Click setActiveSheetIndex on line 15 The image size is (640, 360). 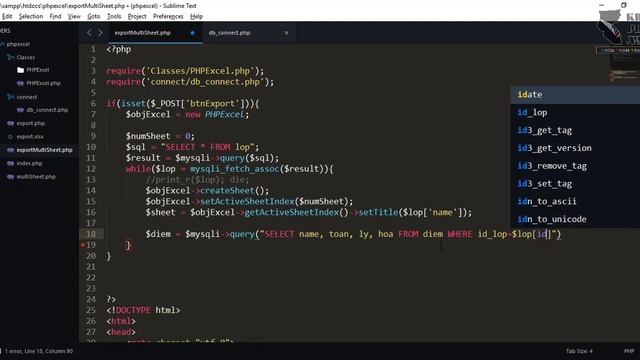click(x=247, y=202)
